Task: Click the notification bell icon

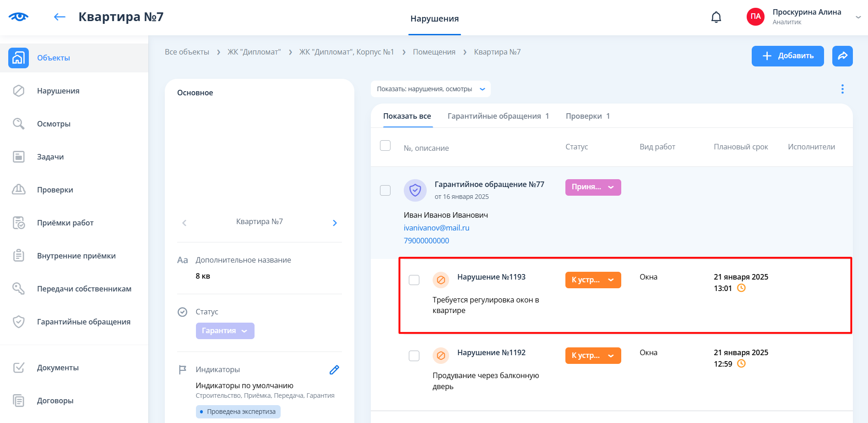Action: click(x=716, y=17)
